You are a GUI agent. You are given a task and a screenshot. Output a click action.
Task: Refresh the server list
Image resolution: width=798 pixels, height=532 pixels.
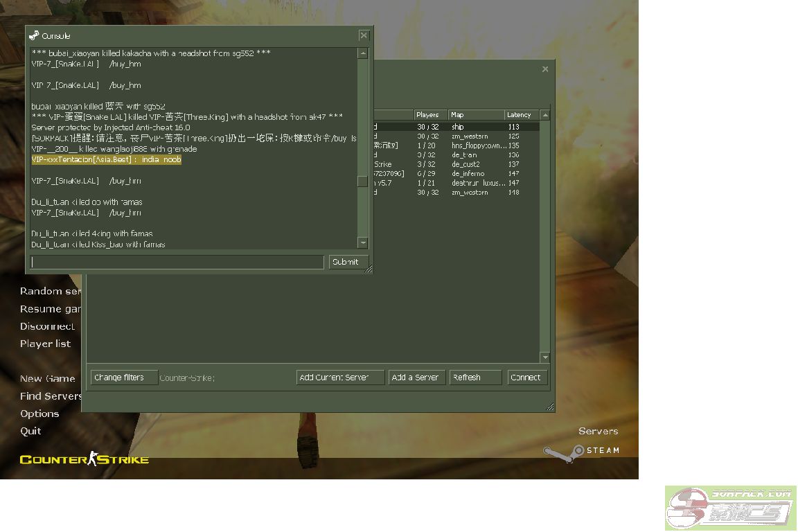pos(475,378)
